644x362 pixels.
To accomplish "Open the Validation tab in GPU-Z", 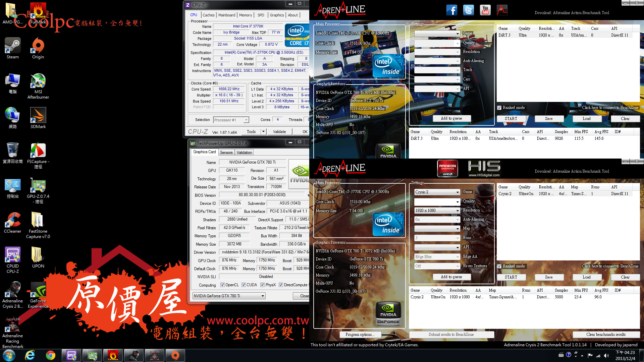I will (244, 153).
